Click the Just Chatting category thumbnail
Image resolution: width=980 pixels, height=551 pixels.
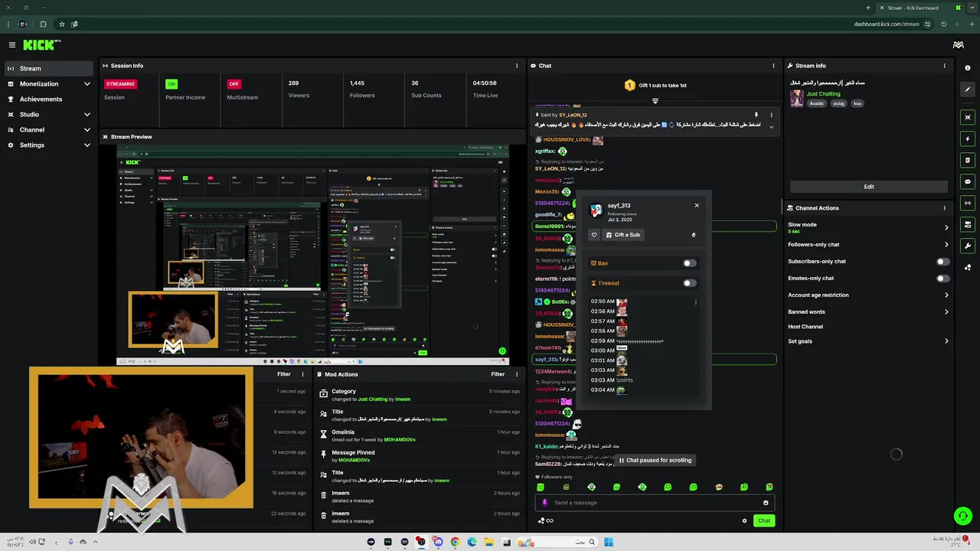coord(797,98)
